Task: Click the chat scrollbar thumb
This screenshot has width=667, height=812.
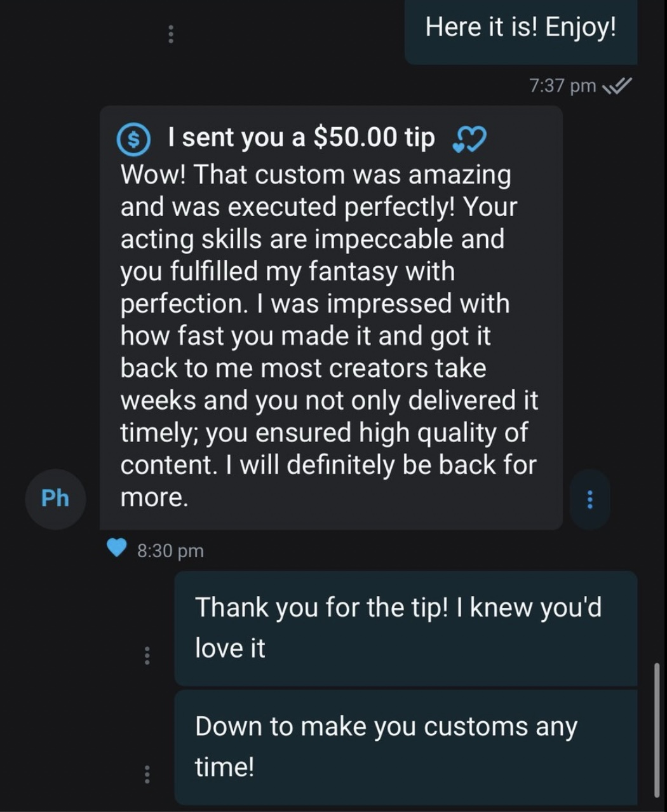Action: pos(656,729)
